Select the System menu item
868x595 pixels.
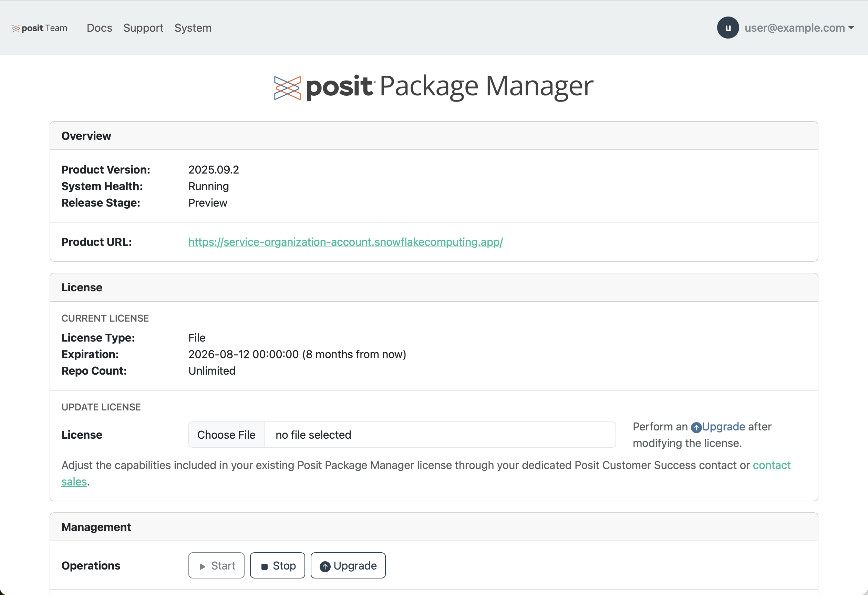coord(193,28)
